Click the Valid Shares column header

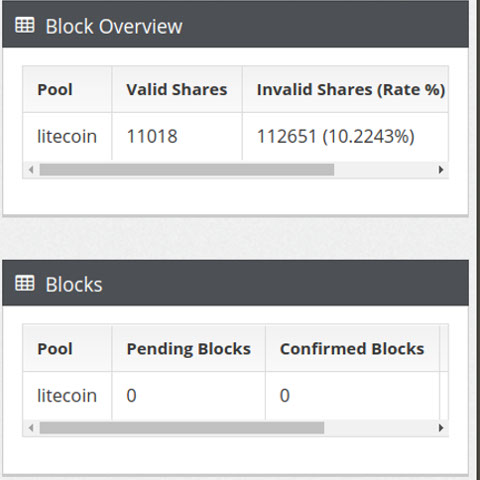(x=177, y=89)
